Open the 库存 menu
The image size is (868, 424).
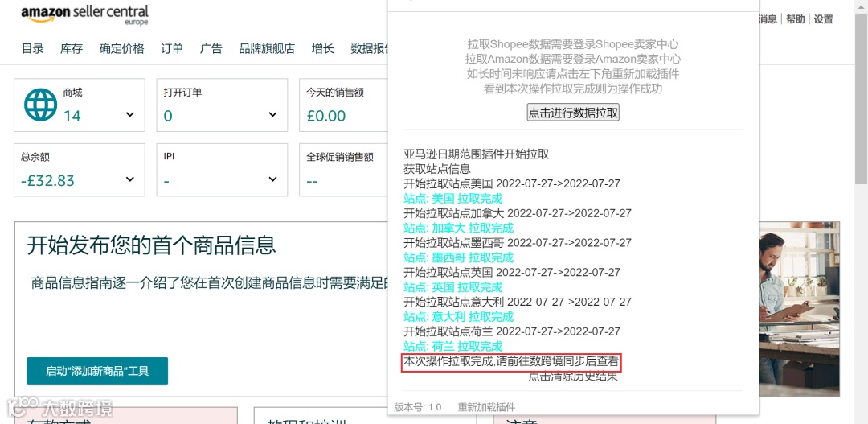point(72,48)
